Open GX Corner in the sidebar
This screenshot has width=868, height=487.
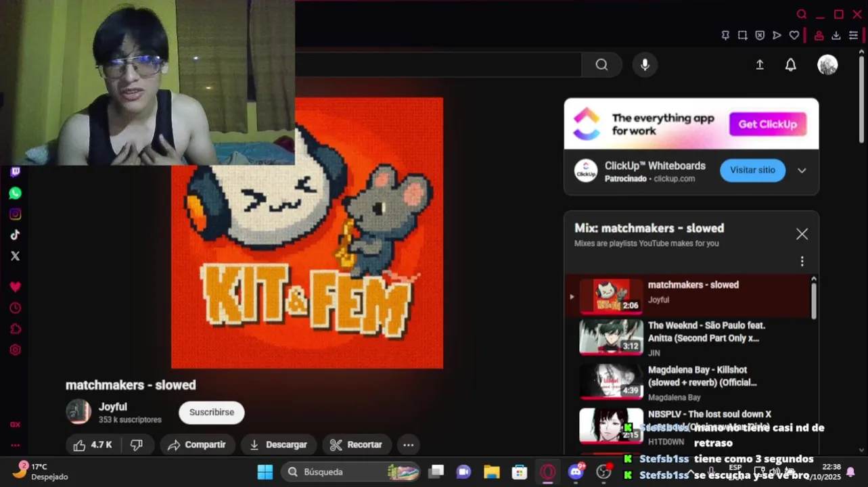(x=15, y=425)
